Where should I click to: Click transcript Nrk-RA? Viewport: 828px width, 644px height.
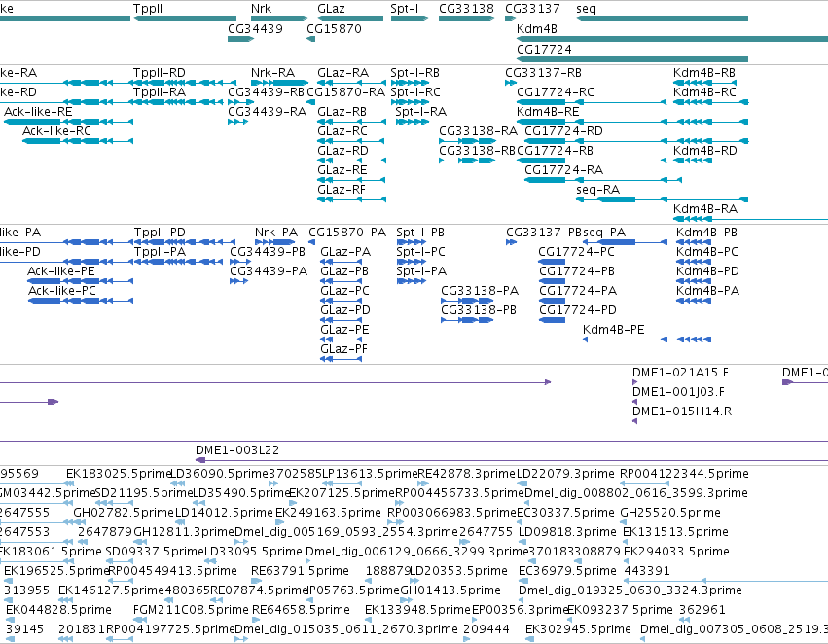pyautogui.click(x=273, y=72)
